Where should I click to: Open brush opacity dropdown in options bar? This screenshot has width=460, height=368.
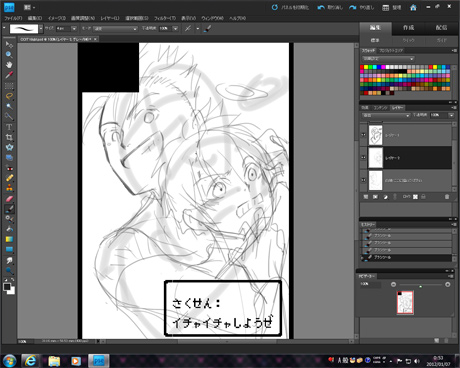175,29
